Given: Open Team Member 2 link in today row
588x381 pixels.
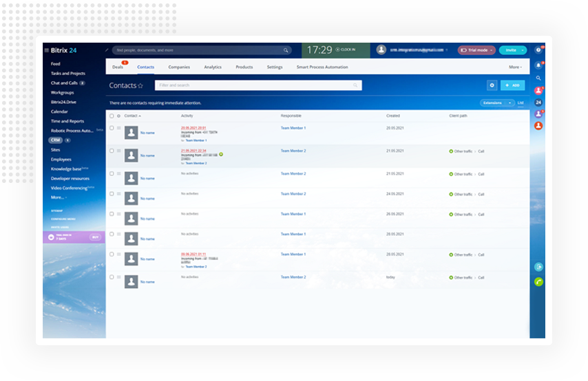Looking at the screenshot, I should coord(293,277).
